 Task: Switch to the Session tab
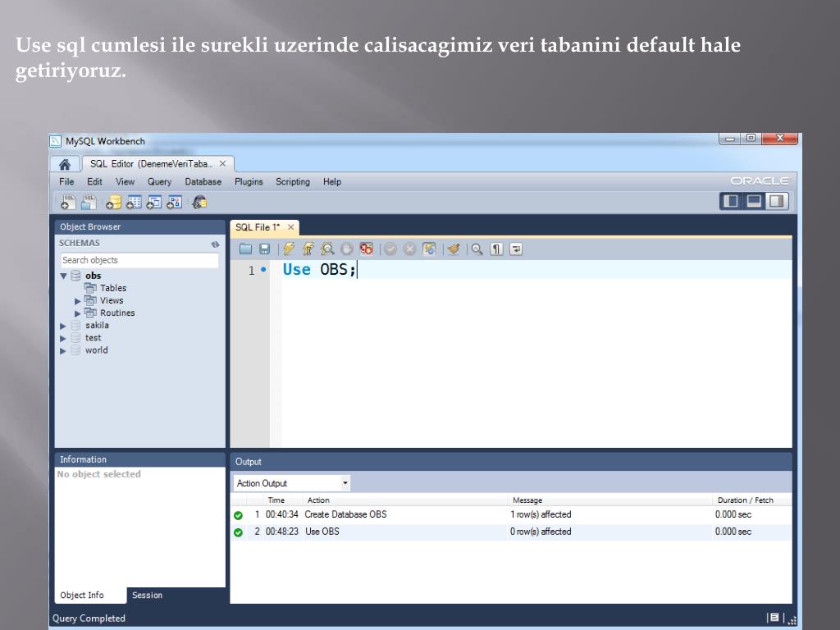point(148,596)
